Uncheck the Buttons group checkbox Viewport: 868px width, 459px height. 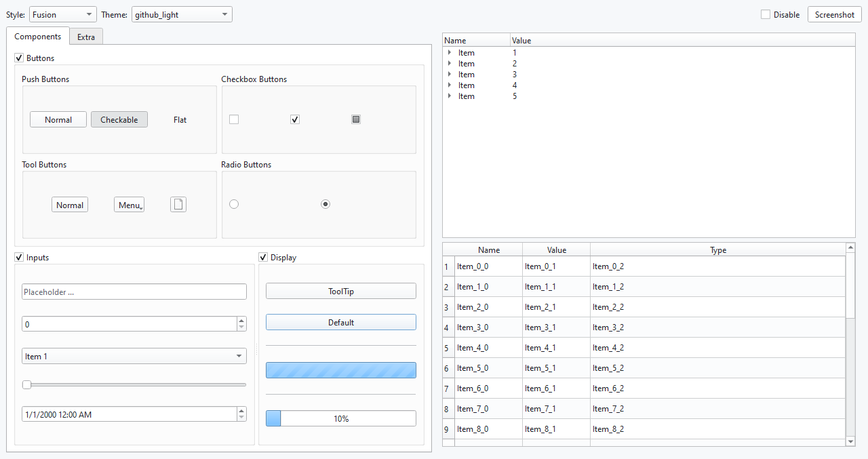click(19, 58)
